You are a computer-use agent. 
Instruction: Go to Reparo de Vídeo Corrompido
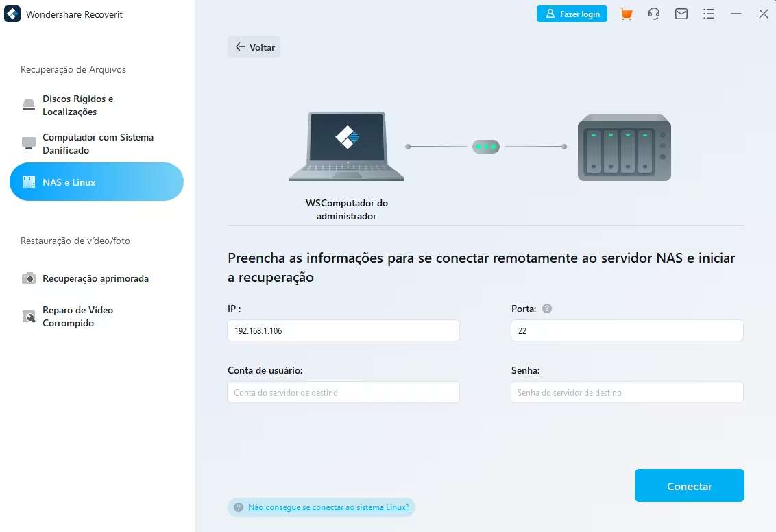pos(77,317)
